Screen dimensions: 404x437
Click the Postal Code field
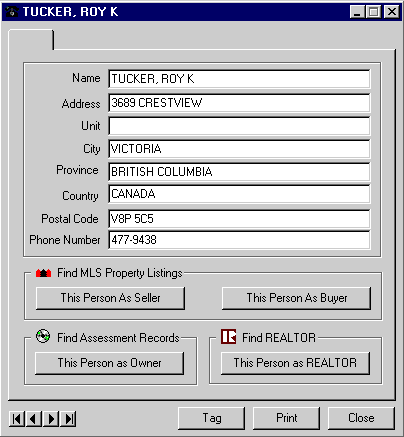[239, 219]
